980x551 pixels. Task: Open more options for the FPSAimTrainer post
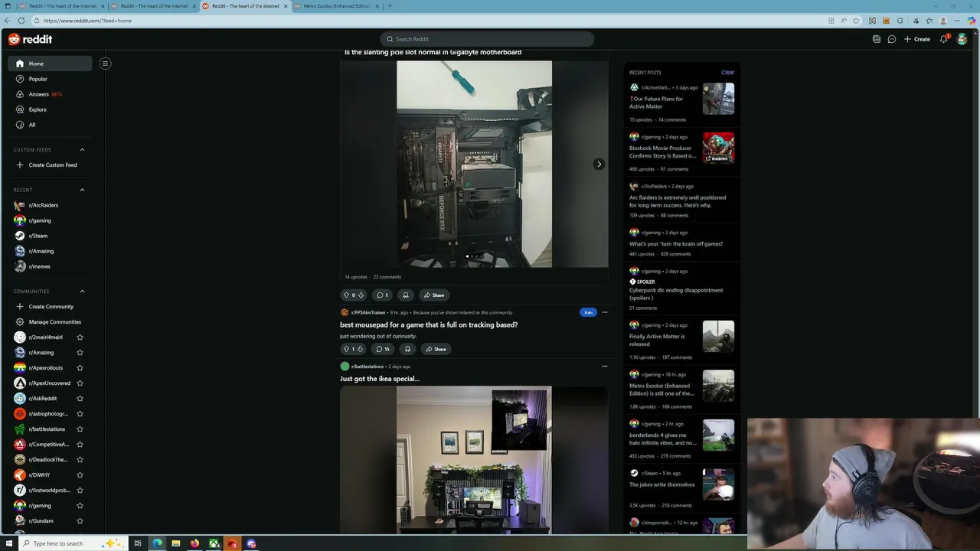(604, 312)
